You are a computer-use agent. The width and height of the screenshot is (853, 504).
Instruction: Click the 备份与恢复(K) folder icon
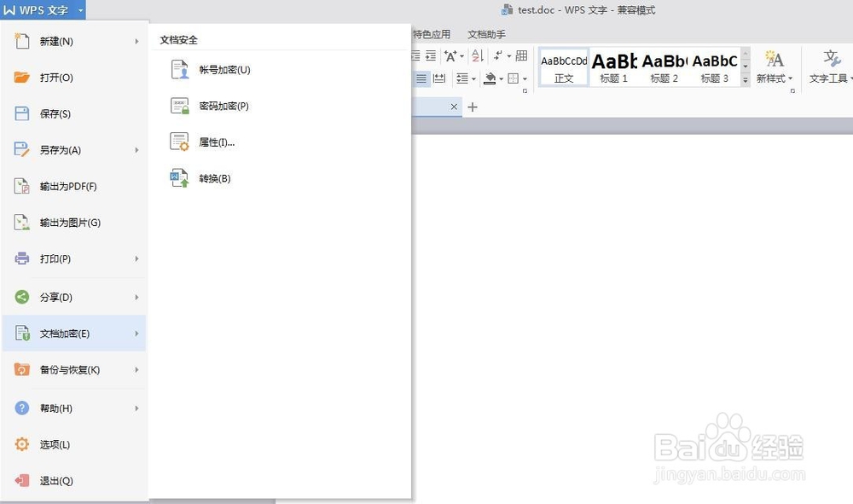point(22,370)
